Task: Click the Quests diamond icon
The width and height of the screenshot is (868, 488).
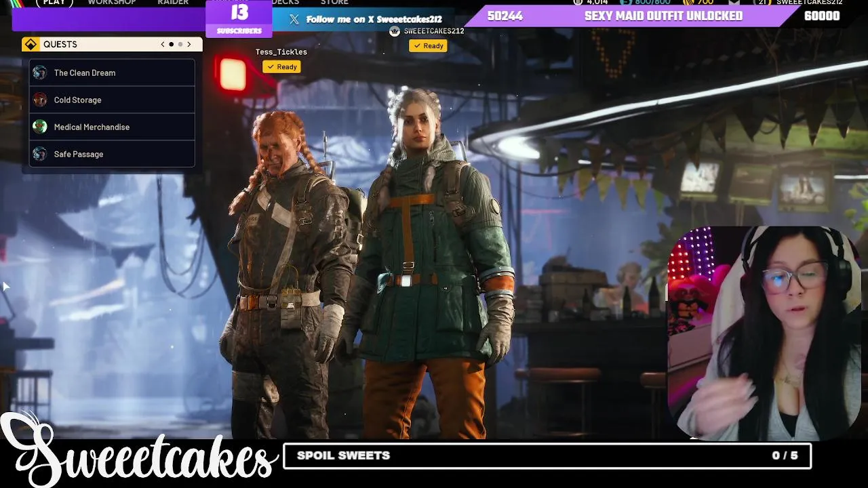Action: (x=31, y=44)
